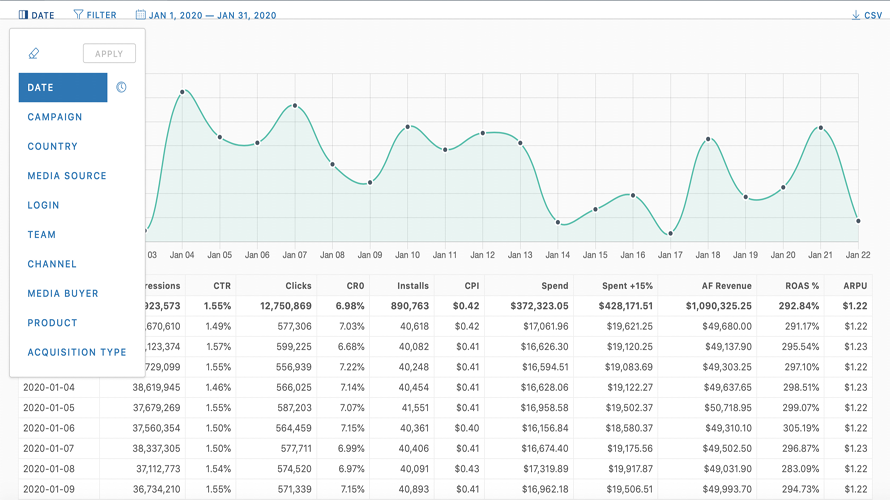Screen dimensions: 890x500
Task: Select the MEDIA BUYER option
Action: point(63,294)
